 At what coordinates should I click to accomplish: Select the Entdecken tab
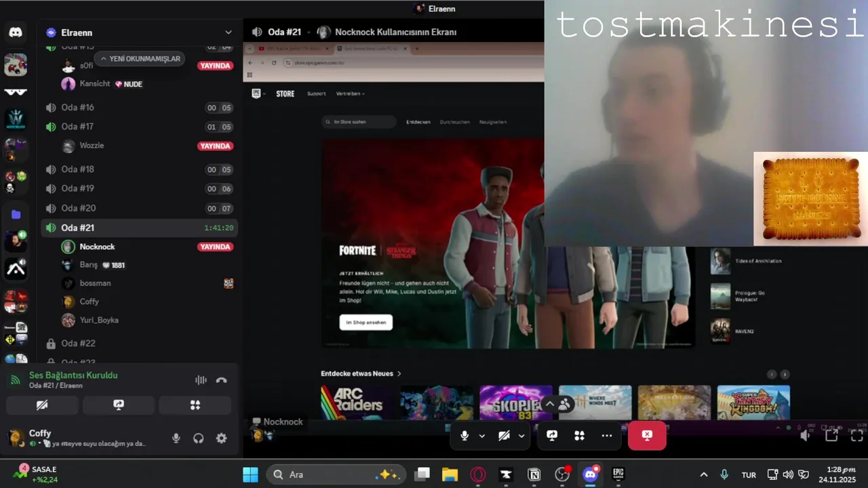[x=418, y=122]
